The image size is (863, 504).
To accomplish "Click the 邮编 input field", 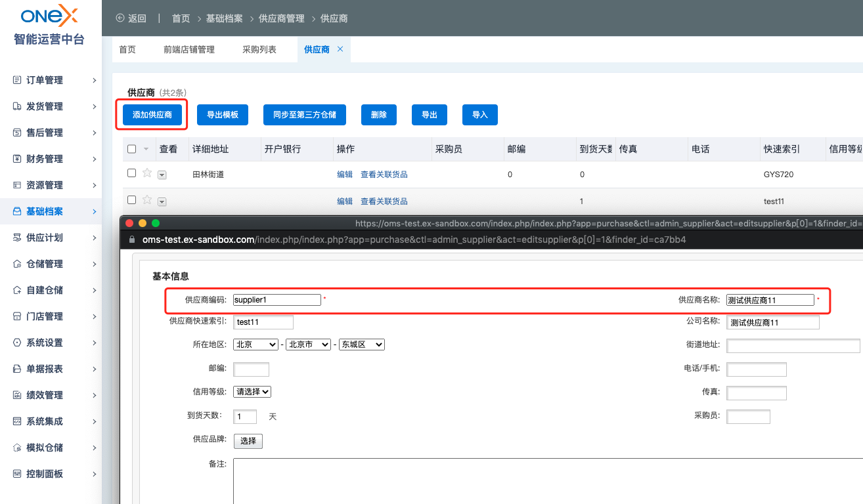I will pyautogui.click(x=252, y=369).
